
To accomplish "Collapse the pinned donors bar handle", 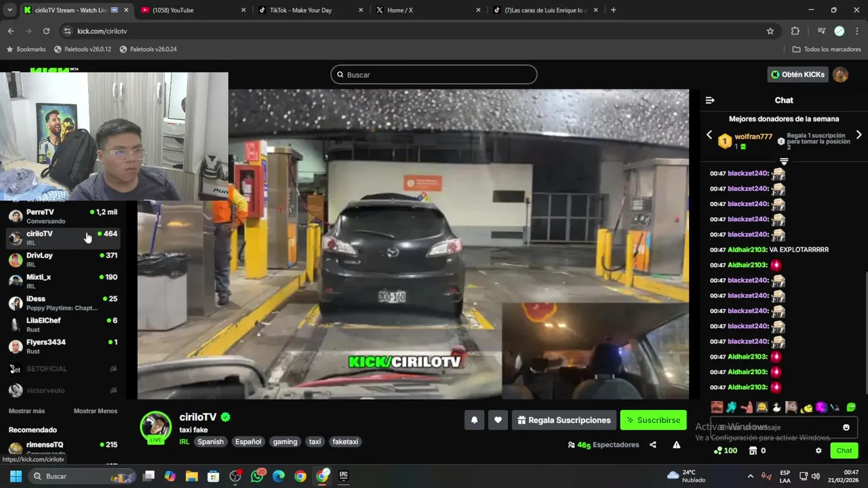I will pos(784,161).
